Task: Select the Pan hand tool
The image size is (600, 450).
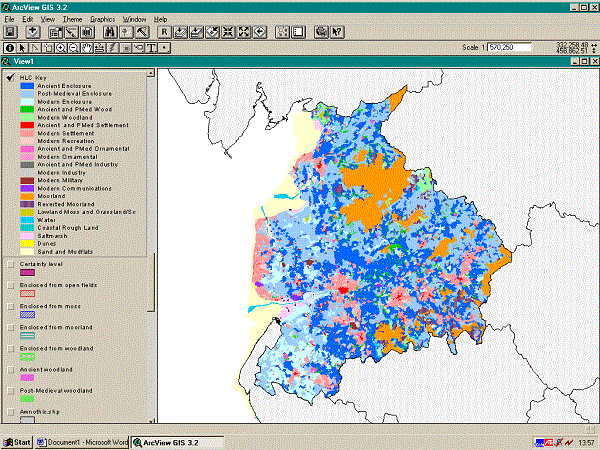Action: click(87, 48)
